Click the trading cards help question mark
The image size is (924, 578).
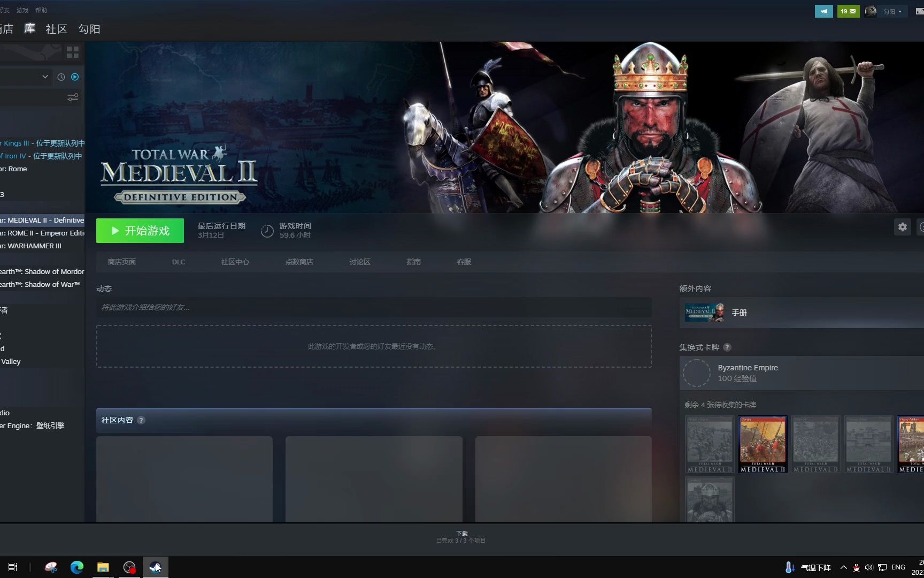(727, 347)
